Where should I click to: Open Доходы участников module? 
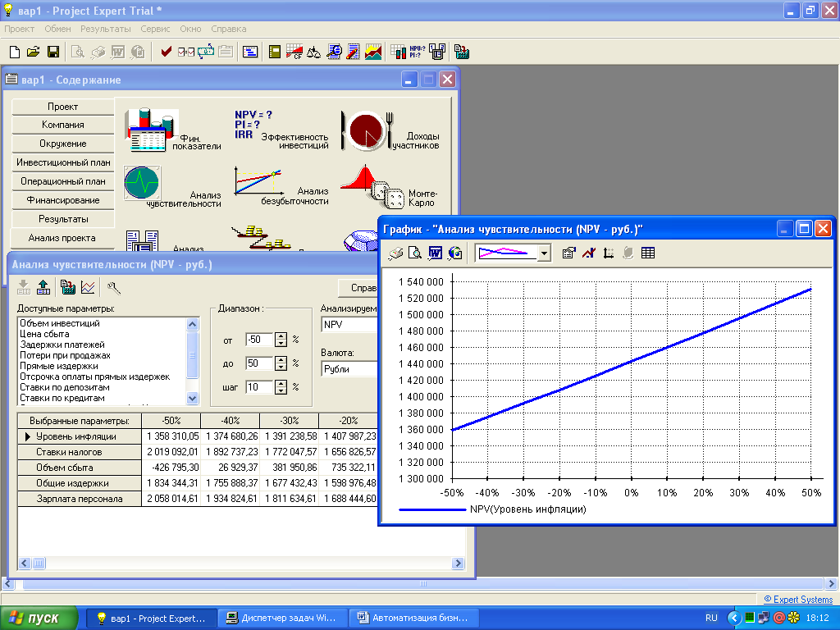390,132
